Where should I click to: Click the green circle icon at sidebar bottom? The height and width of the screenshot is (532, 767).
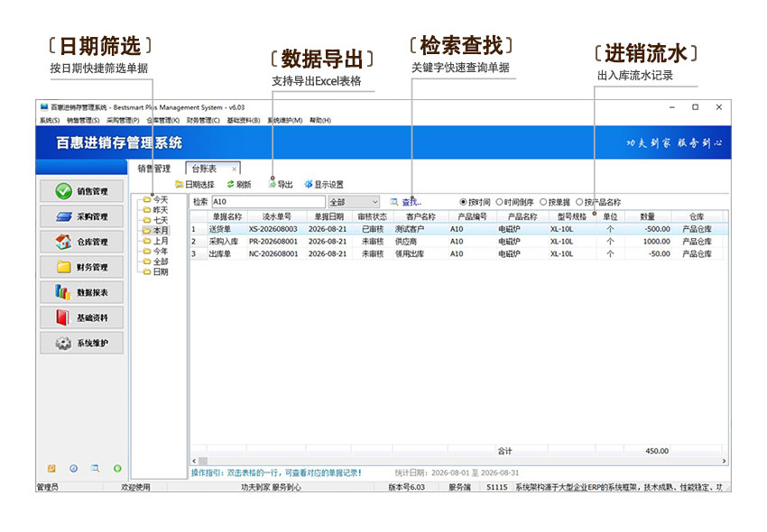pos(117,469)
